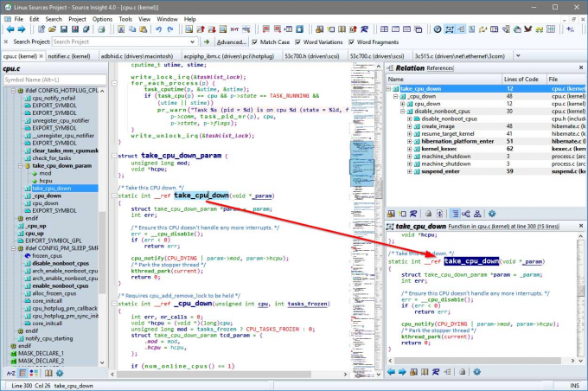Toggle the Word Fragments checkbox

tap(351, 42)
